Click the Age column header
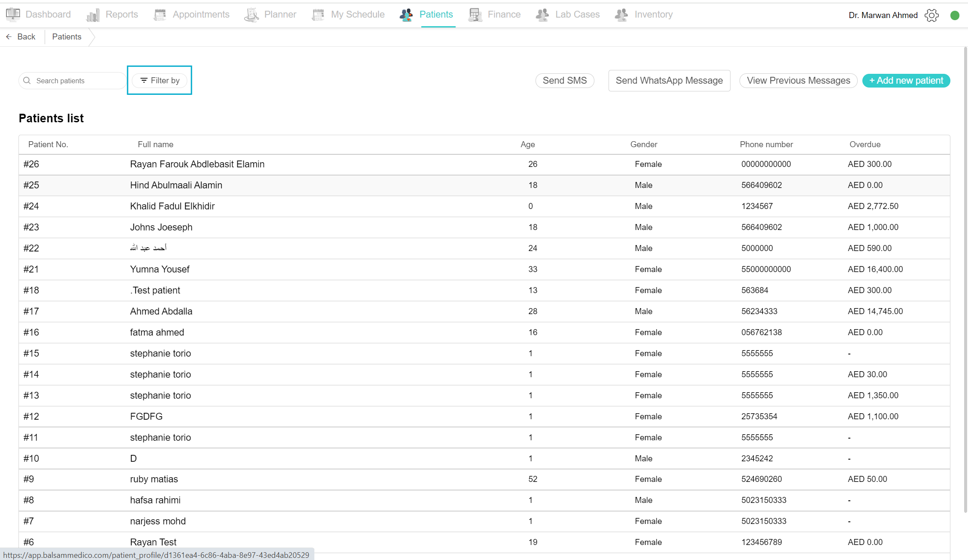The width and height of the screenshot is (968, 560). [527, 145]
